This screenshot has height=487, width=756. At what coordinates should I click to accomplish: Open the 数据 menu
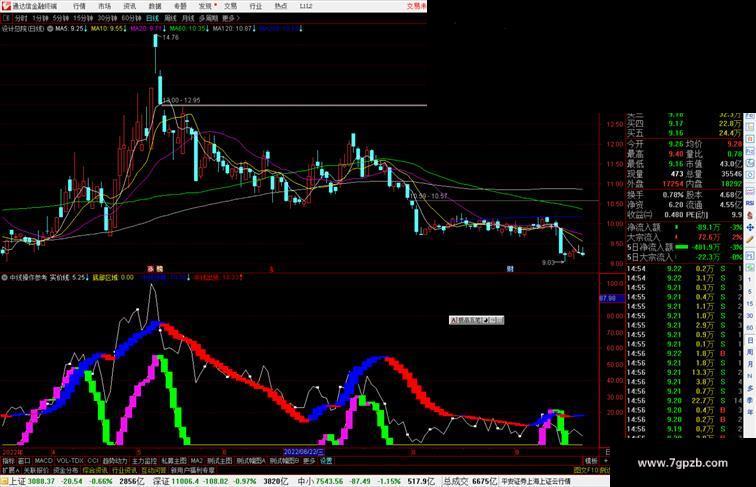coord(155,6)
